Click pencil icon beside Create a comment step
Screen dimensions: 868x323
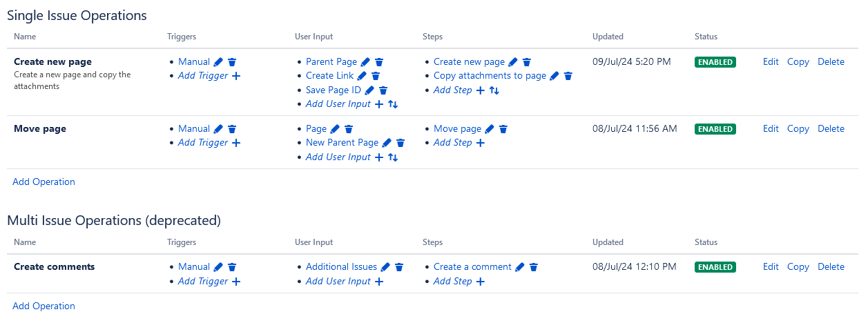[520, 267]
